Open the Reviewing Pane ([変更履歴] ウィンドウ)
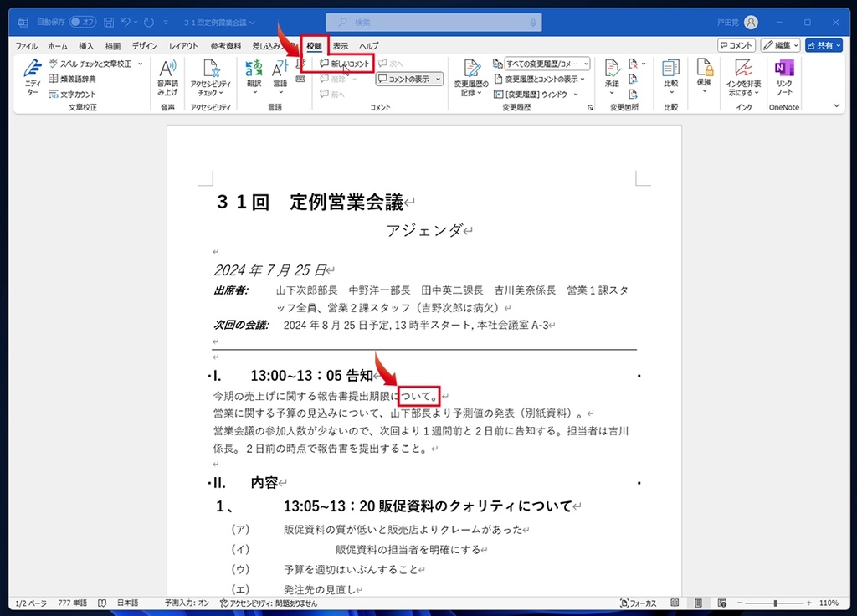 [530, 95]
